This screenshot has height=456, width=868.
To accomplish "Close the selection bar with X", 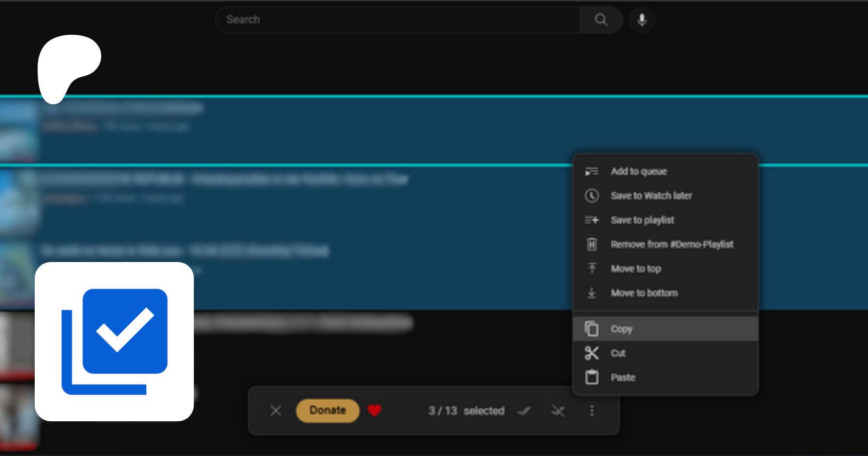I will click(x=276, y=411).
